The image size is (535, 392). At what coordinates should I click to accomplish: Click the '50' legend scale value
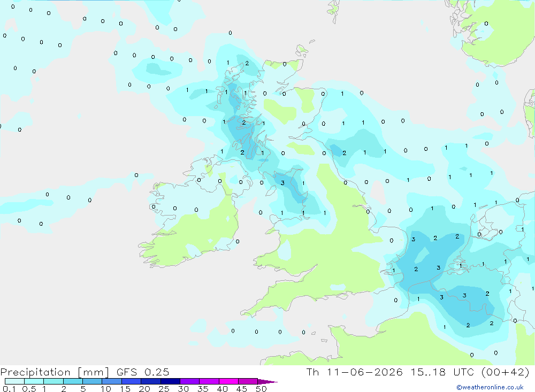click(x=261, y=389)
